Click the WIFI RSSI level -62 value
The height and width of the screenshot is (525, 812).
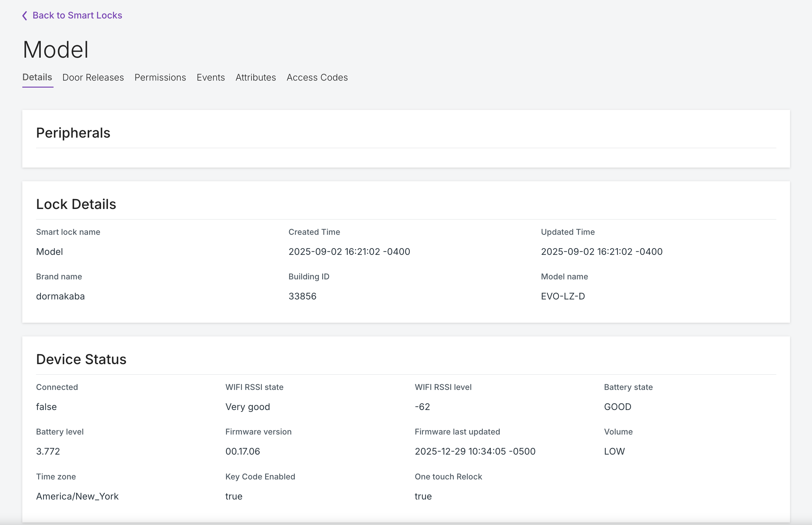pyautogui.click(x=422, y=407)
